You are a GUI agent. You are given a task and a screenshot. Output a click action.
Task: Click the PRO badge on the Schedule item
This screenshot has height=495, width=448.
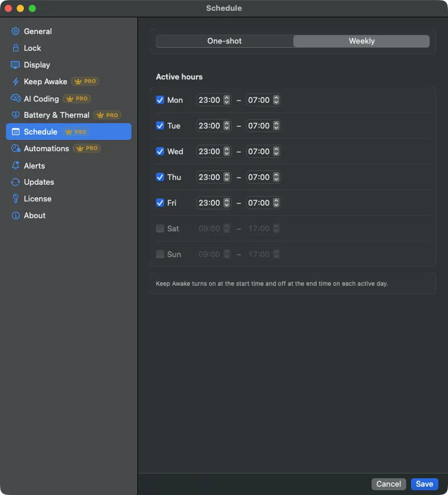pyautogui.click(x=76, y=132)
